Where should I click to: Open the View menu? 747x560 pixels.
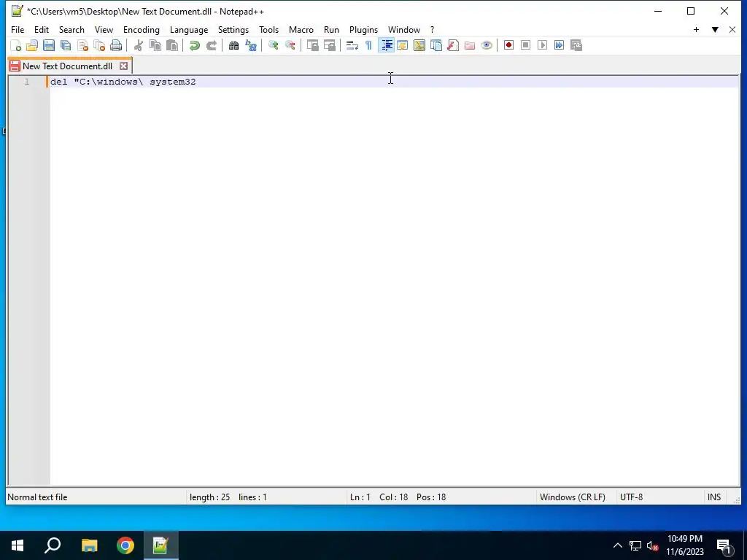[x=104, y=29]
